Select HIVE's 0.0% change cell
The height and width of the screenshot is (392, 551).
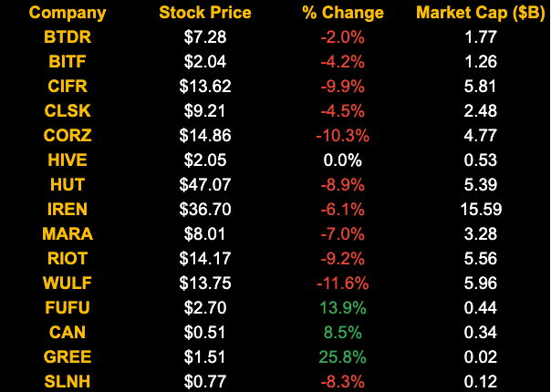343,160
